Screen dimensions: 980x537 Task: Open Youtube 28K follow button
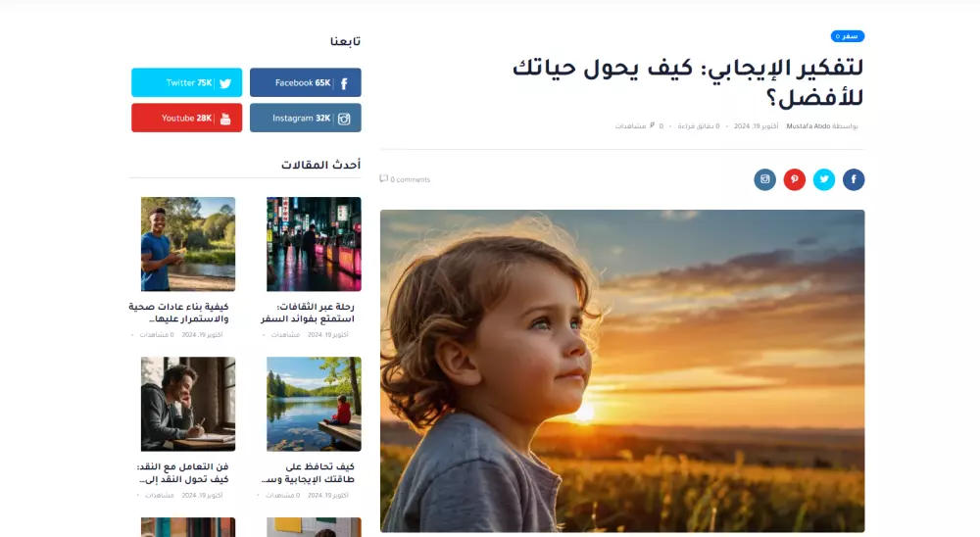(x=187, y=118)
